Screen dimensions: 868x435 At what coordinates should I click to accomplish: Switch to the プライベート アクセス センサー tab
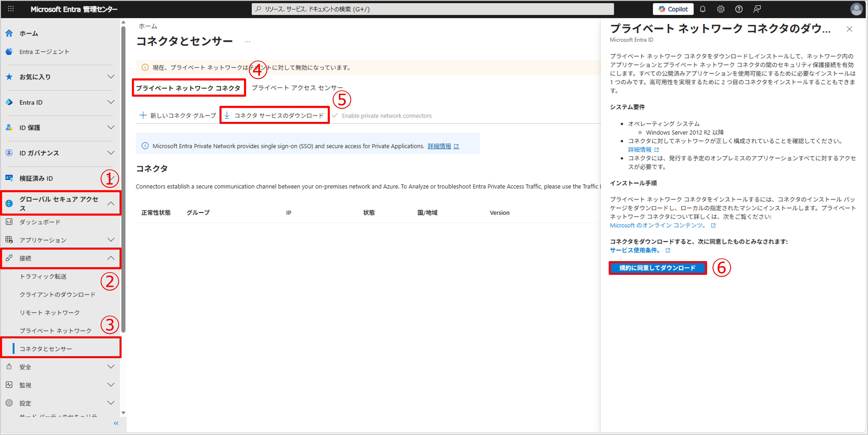[x=297, y=88]
